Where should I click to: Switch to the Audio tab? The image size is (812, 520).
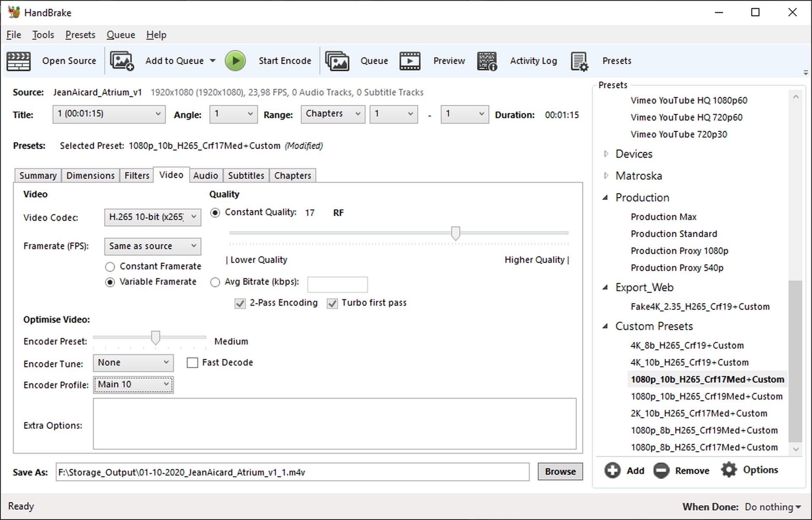[x=206, y=175]
